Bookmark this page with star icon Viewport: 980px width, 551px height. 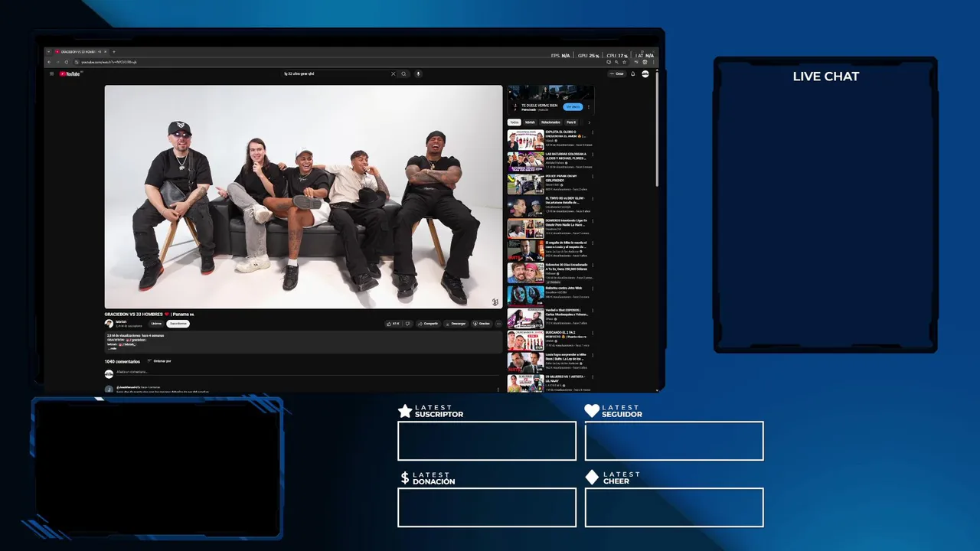point(624,62)
